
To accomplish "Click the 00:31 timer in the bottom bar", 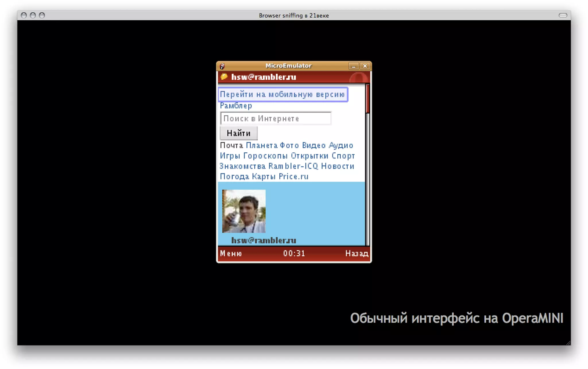I will pyautogui.click(x=294, y=253).
